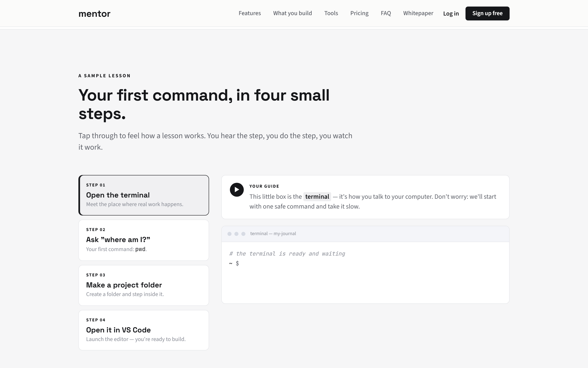Click the terminal prompt line
This screenshot has width=588, height=368.
(234, 263)
